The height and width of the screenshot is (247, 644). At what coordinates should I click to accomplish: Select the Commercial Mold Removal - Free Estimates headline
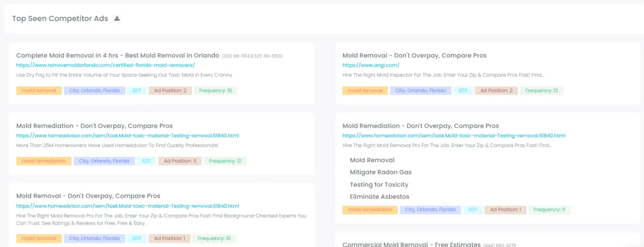click(411, 244)
